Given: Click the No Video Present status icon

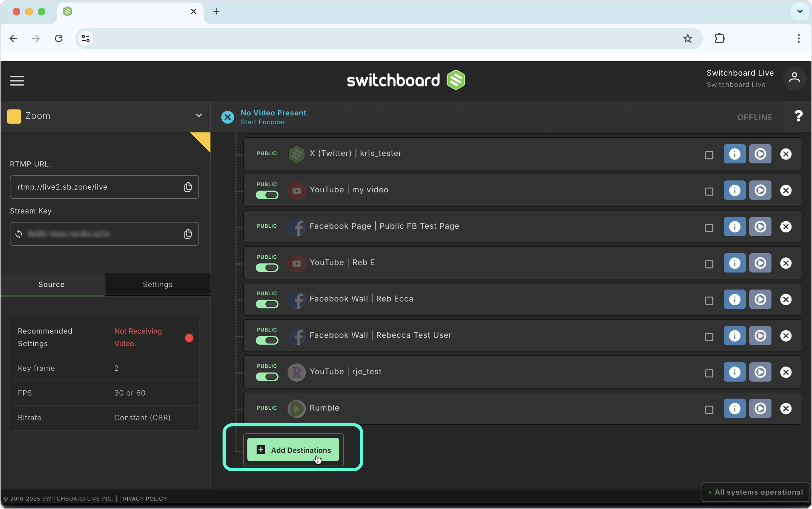Looking at the screenshot, I should [227, 117].
